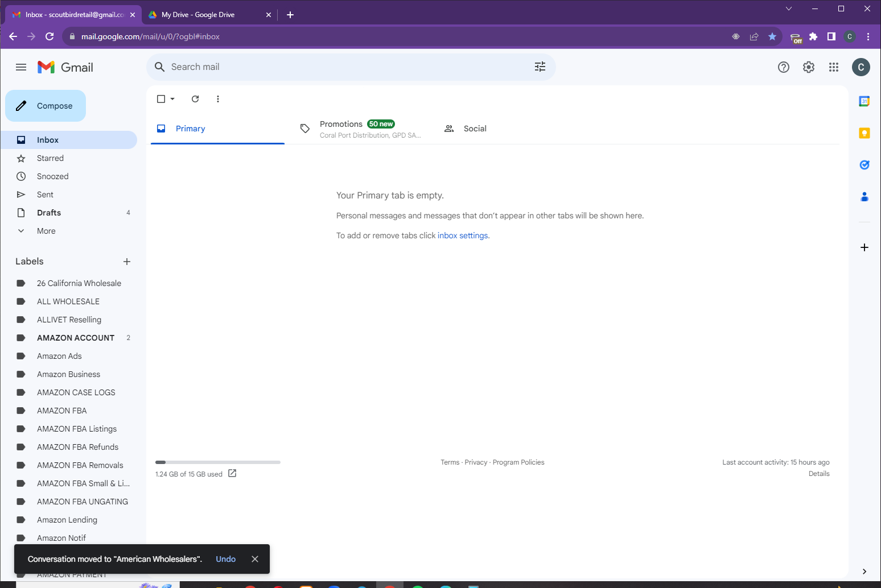
Task: Open the browser Extensions puzzle icon
Action: point(813,36)
